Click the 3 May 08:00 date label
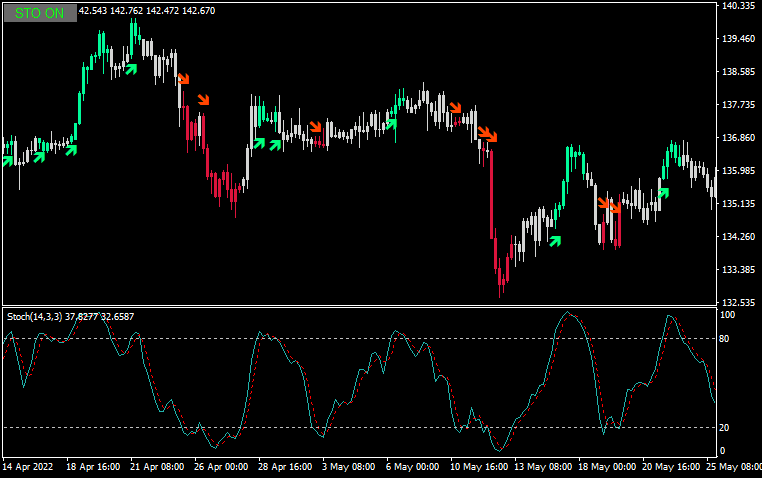Screen dimensions: 762x478 [351, 467]
